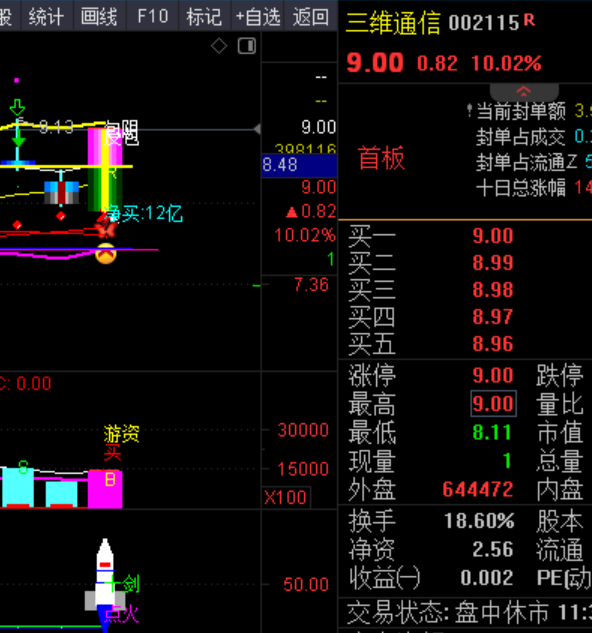Click the blue 8.48 price axis marker

coord(299,165)
